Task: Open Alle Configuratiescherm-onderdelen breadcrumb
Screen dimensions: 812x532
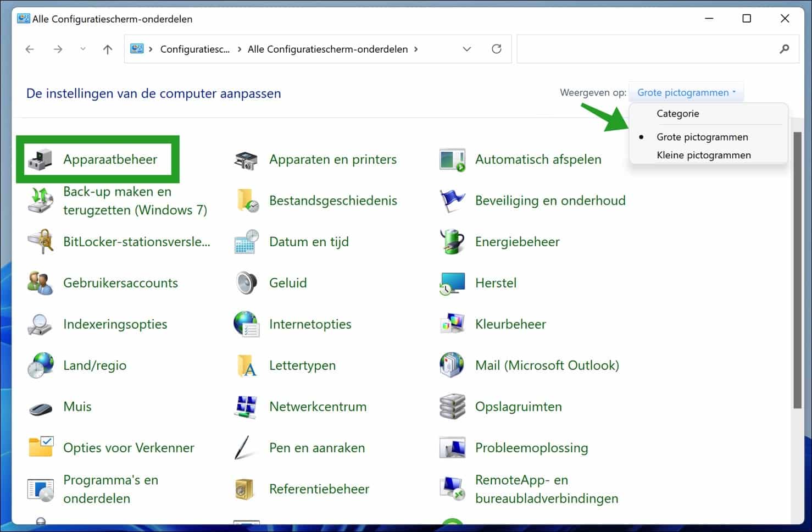Action: point(328,49)
